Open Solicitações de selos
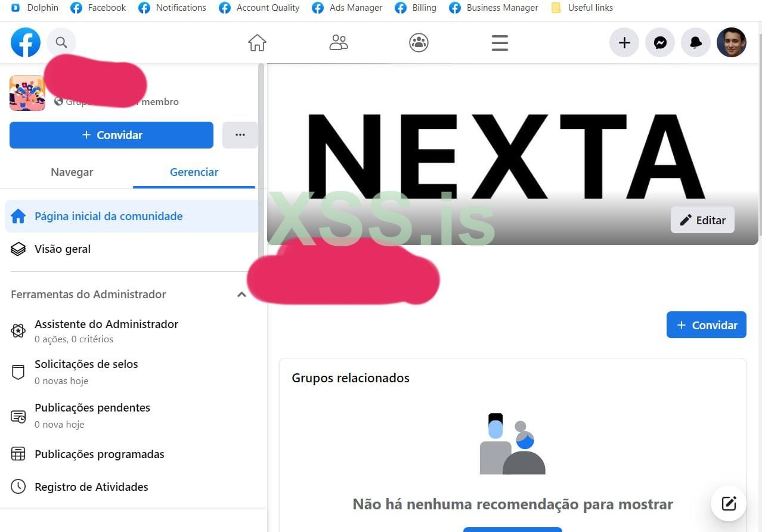Viewport: 762px width, 532px height. coord(131,372)
